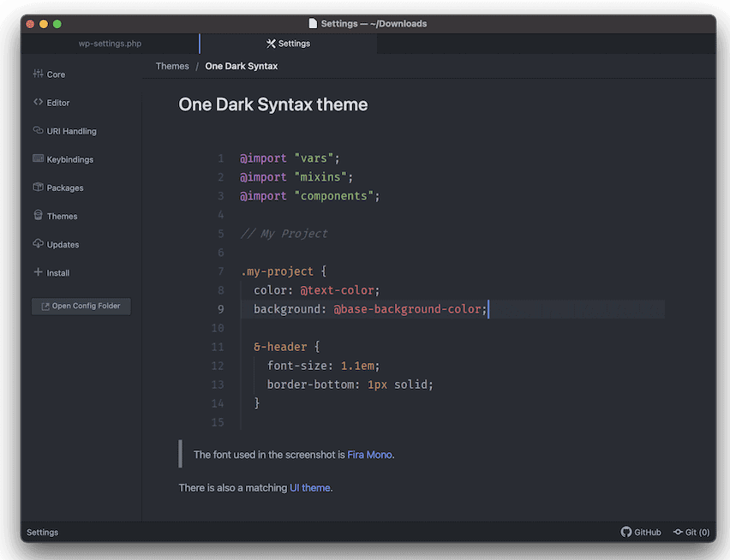The width and height of the screenshot is (730, 560).
Task: Click the external link icon on Open Config Folder
Action: 45,306
